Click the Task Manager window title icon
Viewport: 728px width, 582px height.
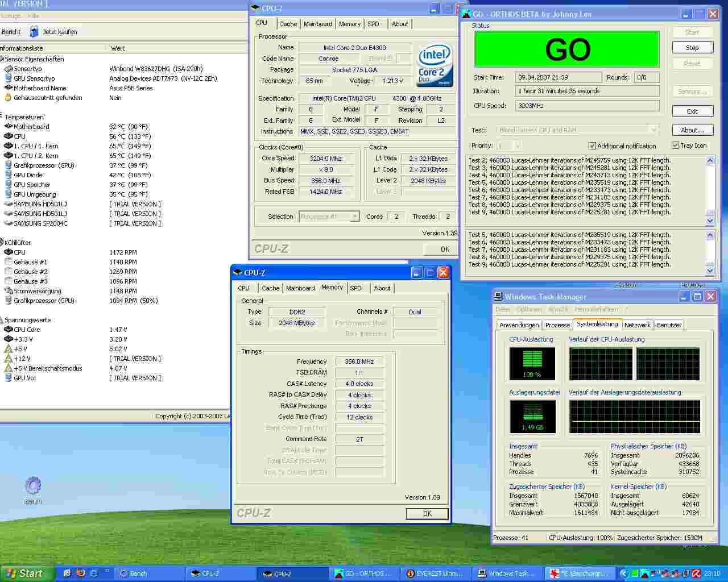(x=498, y=297)
